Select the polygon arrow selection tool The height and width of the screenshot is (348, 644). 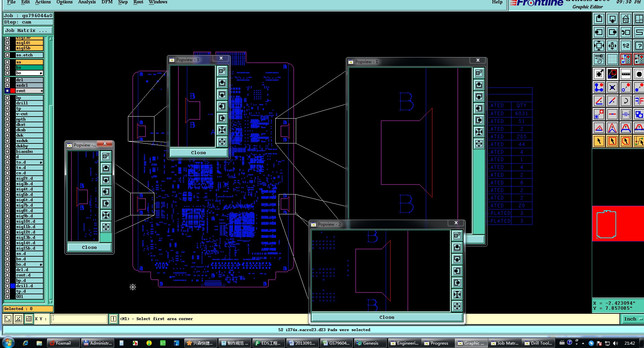626,141
